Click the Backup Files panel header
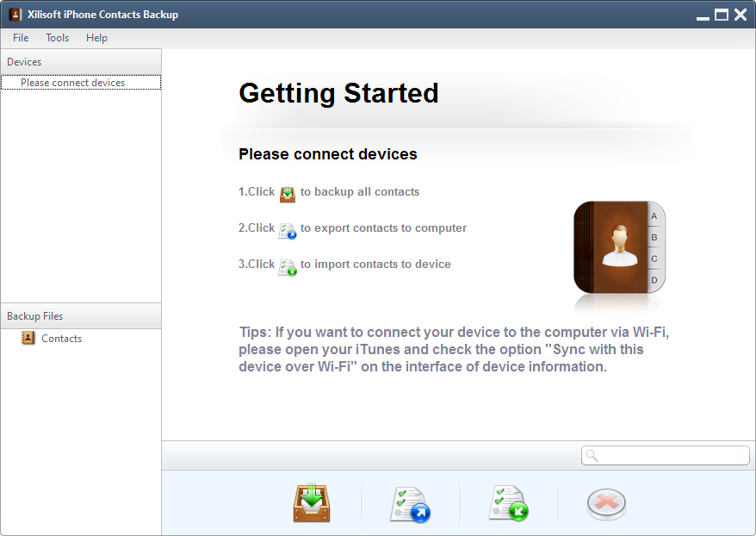The height and width of the screenshot is (536, 756). tap(81, 316)
